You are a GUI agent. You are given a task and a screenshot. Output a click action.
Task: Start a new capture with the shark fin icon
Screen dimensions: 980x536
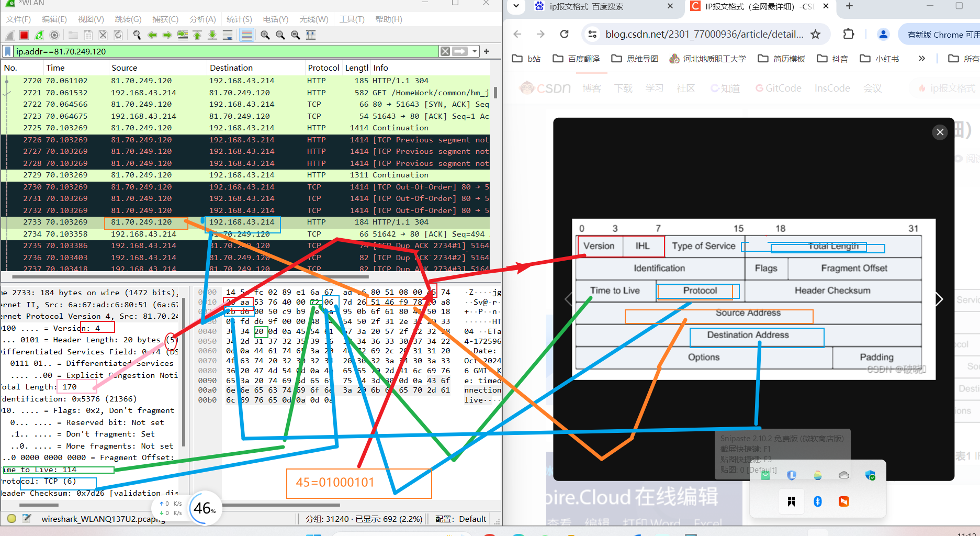pos(10,35)
